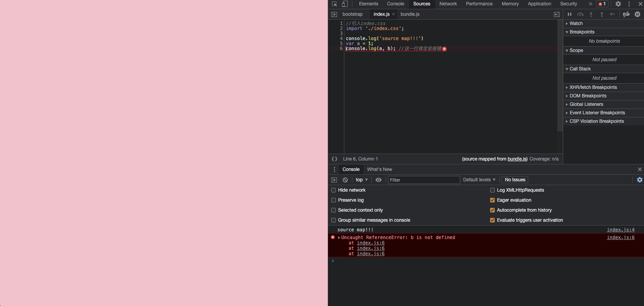644x306 pixels.
Task: Expand CSP Violation Breakpoints section
Action: coord(604,121)
